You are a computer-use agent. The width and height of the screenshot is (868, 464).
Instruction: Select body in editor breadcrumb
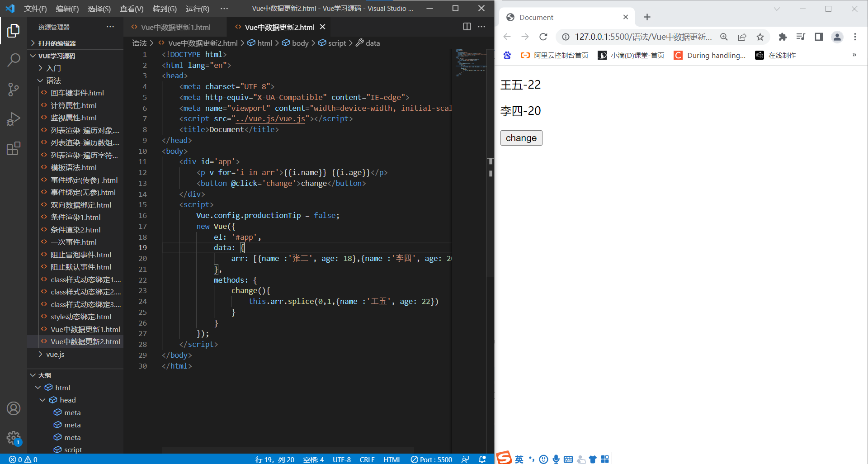[295, 43]
